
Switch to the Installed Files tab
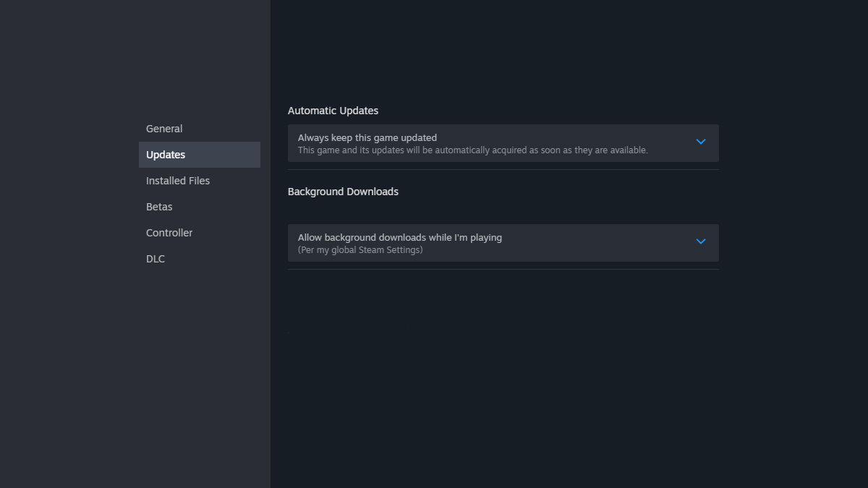(x=178, y=181)
